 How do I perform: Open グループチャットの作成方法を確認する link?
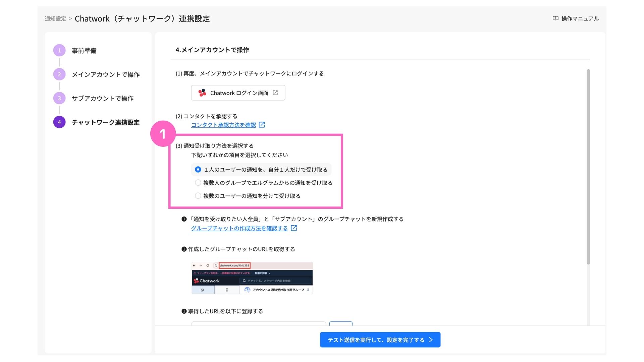pos(239,228)
